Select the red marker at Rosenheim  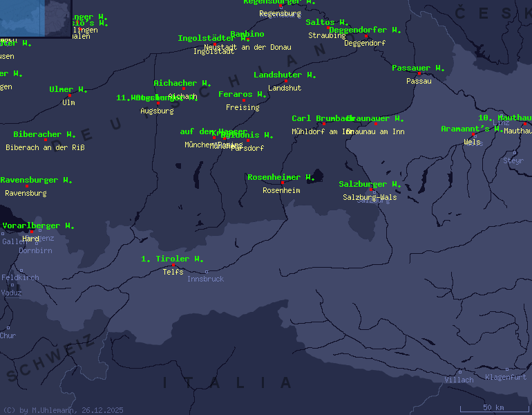coord(282,183)
